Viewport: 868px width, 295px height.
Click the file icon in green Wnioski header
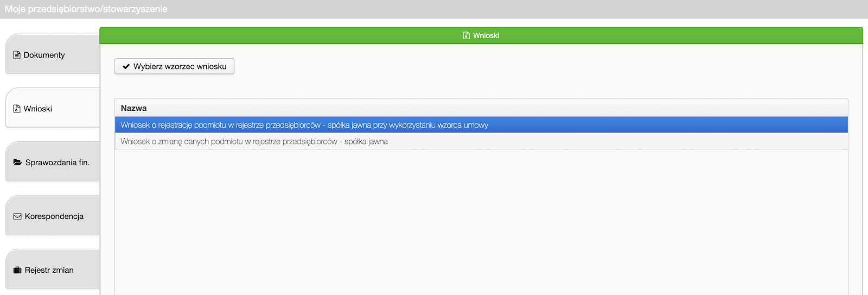[x=467, y=35]
